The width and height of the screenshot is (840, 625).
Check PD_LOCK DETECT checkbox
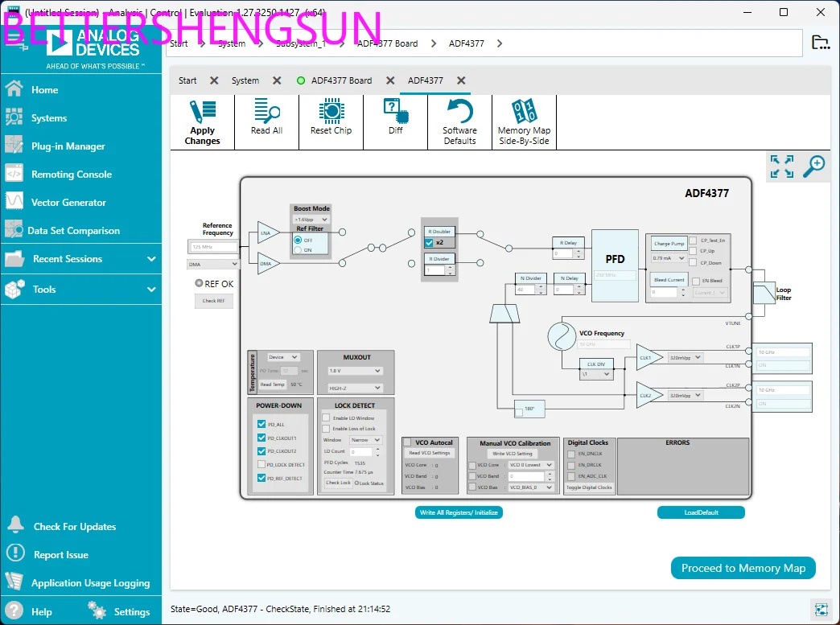tap(261, 464)
